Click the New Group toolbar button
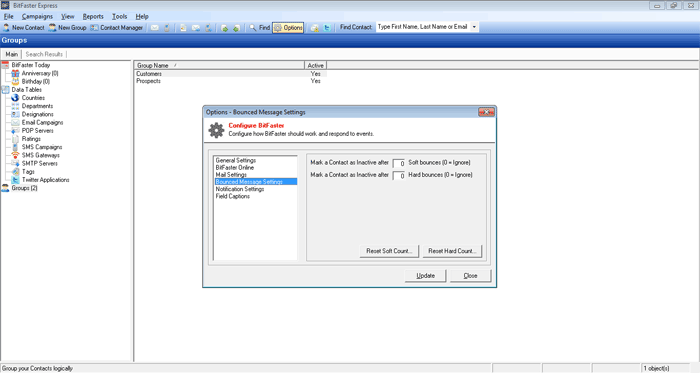This screenshot has height=373, width=700. coord(67,28)
